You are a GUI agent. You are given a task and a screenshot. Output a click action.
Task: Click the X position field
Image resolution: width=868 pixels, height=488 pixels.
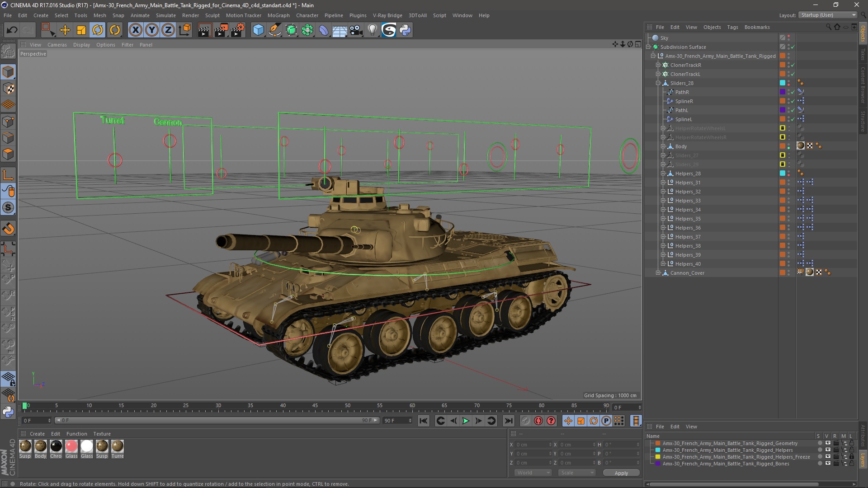[533, 445]
